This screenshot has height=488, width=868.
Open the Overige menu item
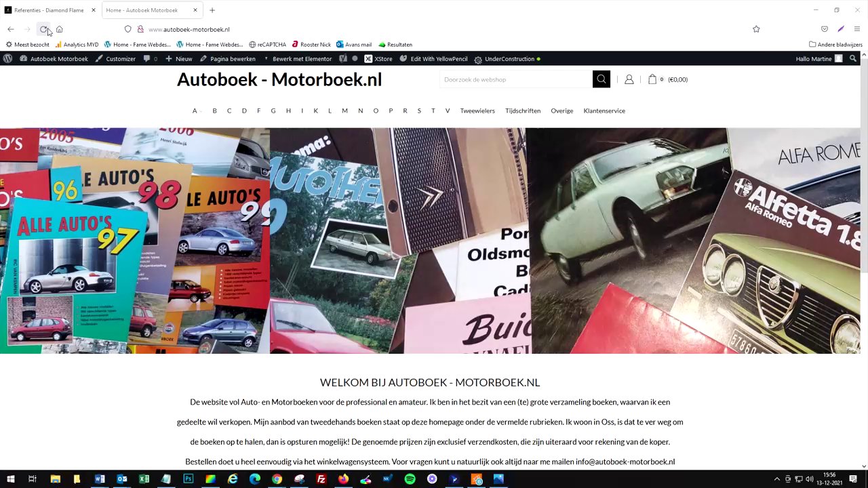pyautogui.click(x=562, y=110)
